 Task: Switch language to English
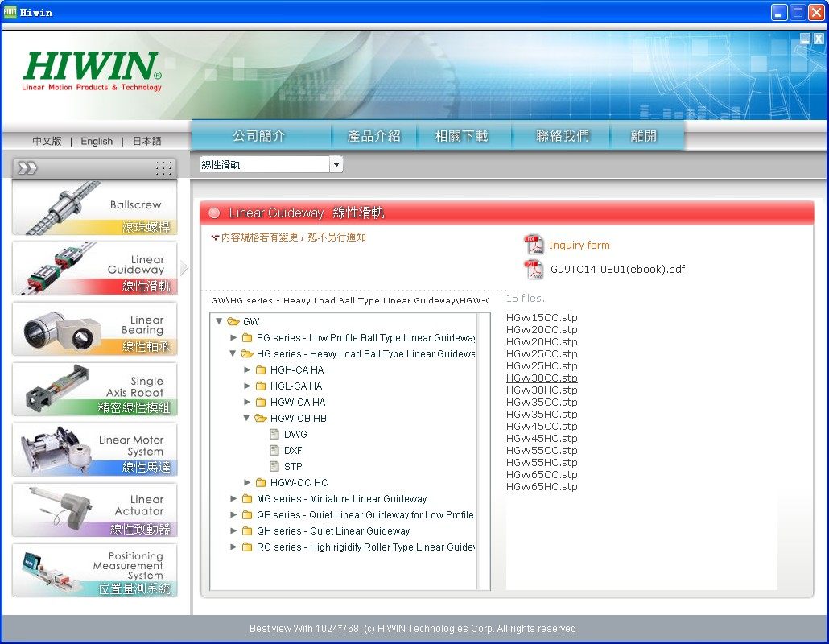[97, 141]
